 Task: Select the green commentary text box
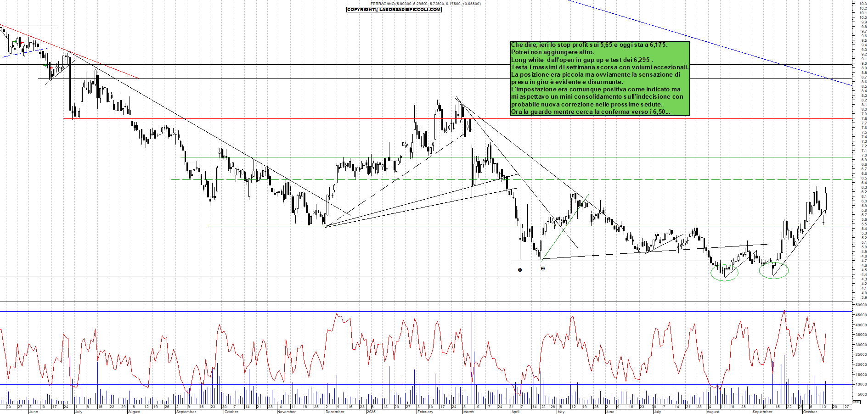tap(600, 78)
